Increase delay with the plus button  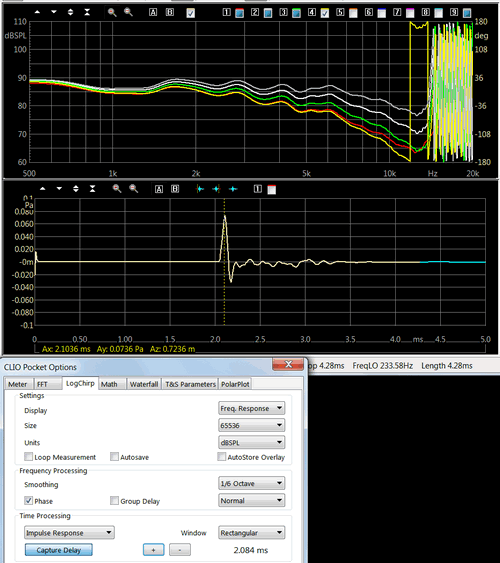[x=153, y=550]
